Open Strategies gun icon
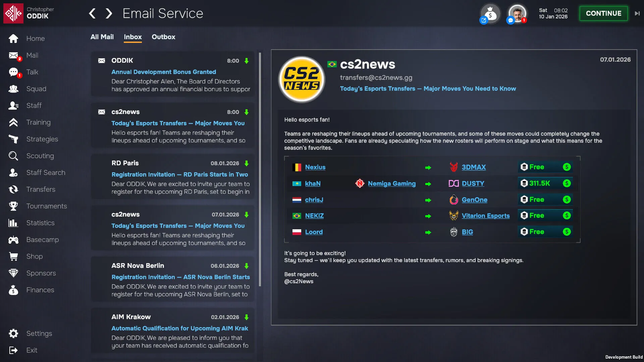This screenshot has width=644, height=362. 13,139
